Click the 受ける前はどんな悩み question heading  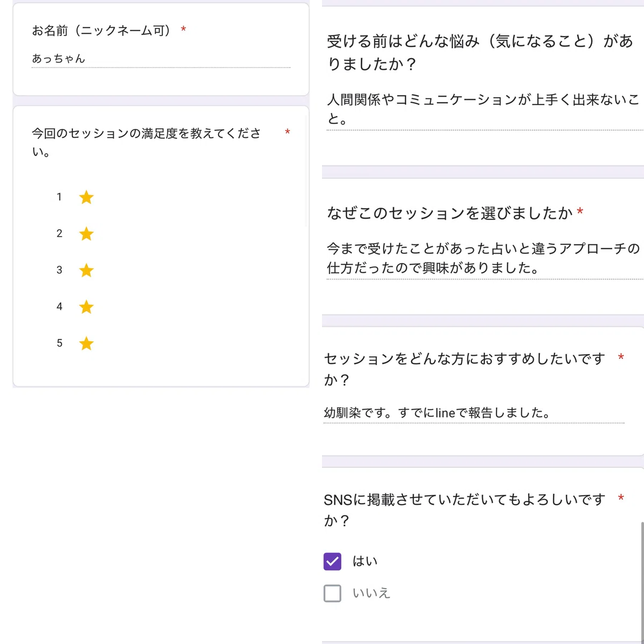(x=480, y=52)
